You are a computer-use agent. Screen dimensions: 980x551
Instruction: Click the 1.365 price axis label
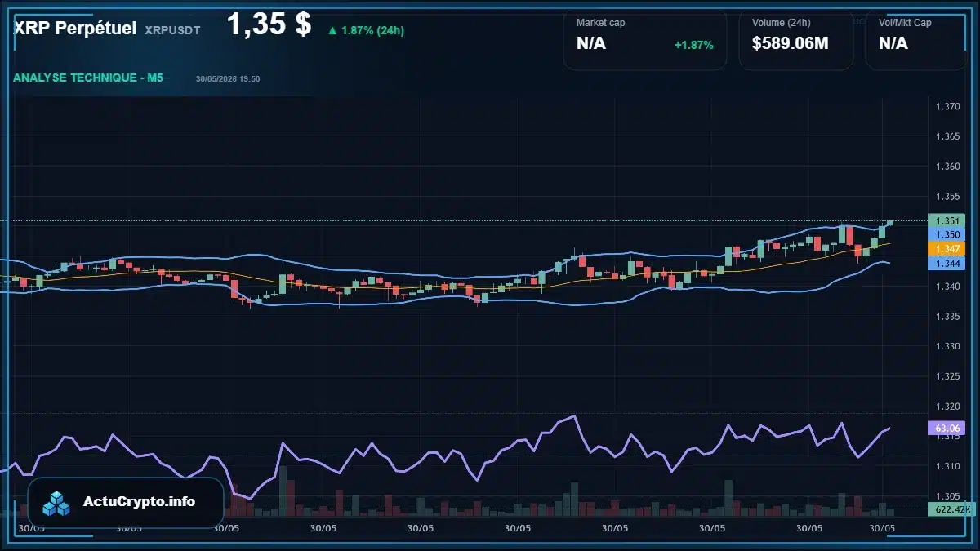click(947, 136)
